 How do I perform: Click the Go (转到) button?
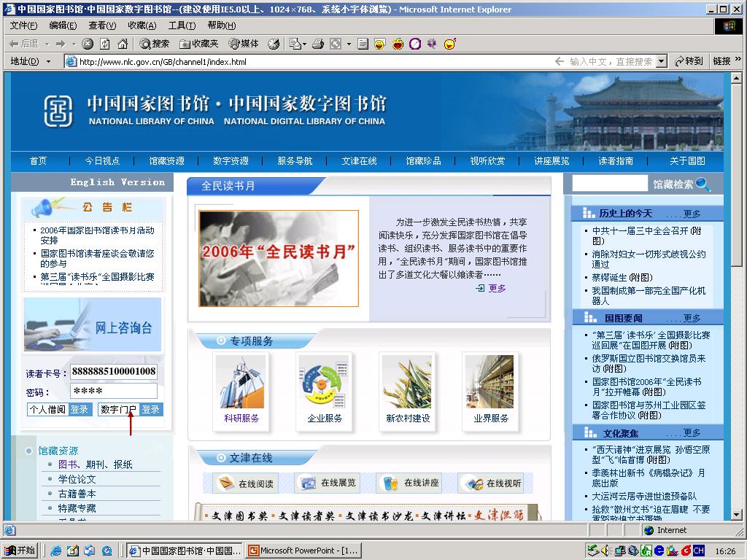[689, 61]
